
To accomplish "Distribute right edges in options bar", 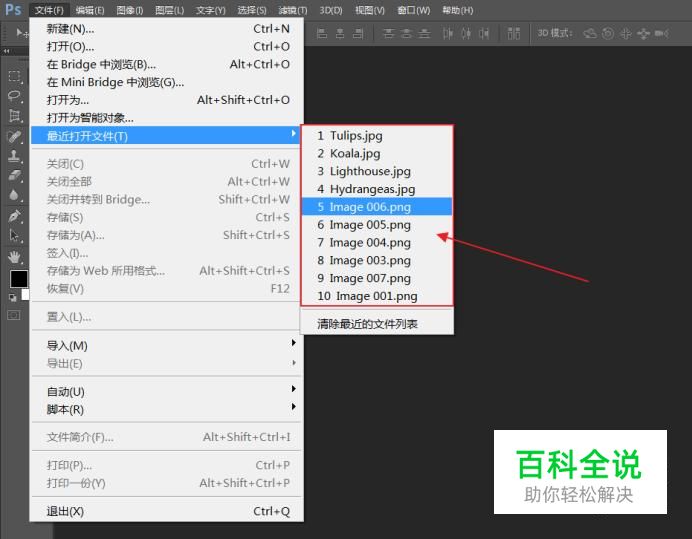I will 484,33.
